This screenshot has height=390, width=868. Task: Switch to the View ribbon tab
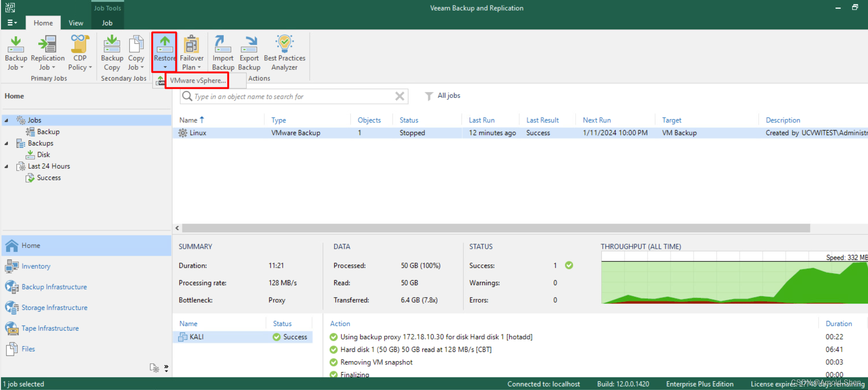76,23
